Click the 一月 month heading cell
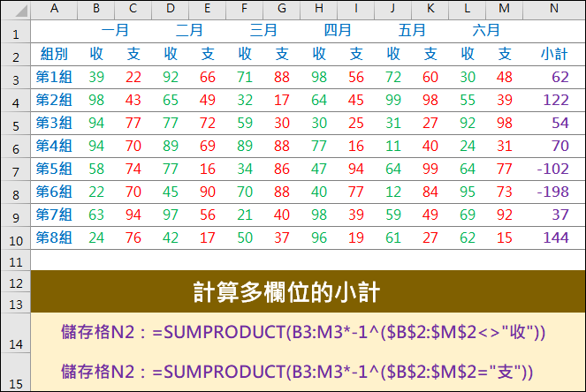 [x=115, y=31]
